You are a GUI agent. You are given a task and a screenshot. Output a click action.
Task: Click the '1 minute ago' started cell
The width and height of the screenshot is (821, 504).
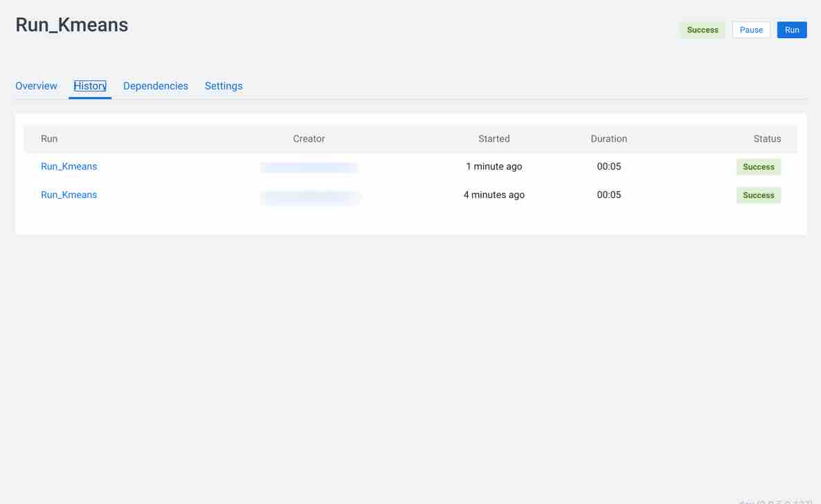(x=494, y=167)
